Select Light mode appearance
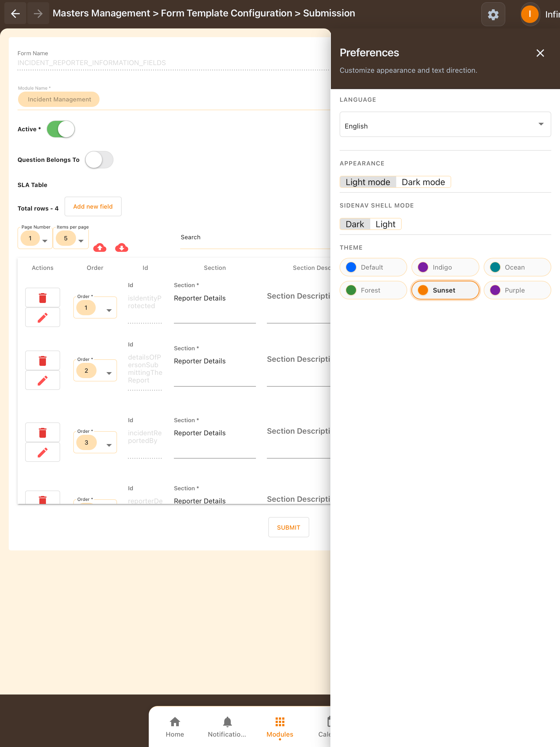The height and width of the screenshot is (747, 560). (x=368, y=182)
